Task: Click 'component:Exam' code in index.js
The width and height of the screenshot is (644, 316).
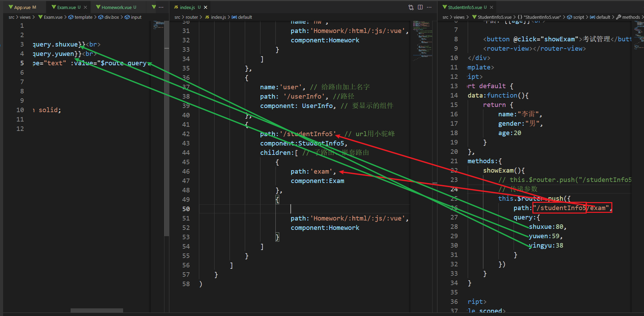Action: coord(317,181)
